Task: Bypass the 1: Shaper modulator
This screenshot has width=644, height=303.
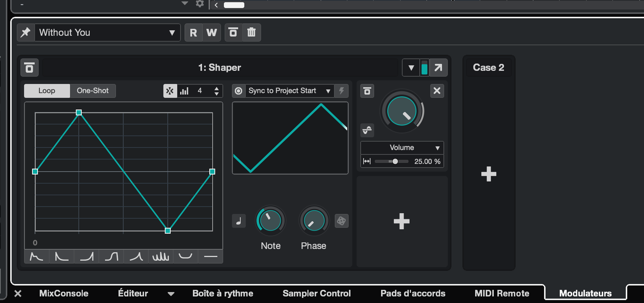Action: pyautogui.click(x=30, y=68)
